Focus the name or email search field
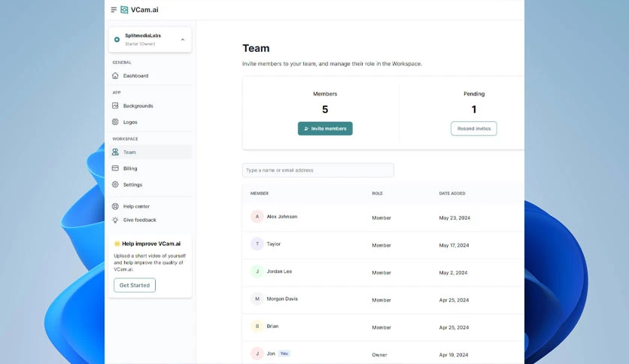 (318, 170)
